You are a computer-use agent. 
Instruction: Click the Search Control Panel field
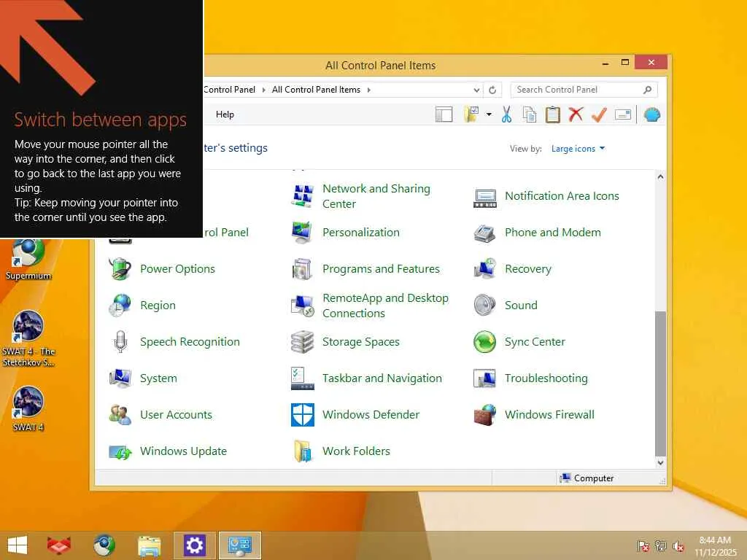point(584,90)
